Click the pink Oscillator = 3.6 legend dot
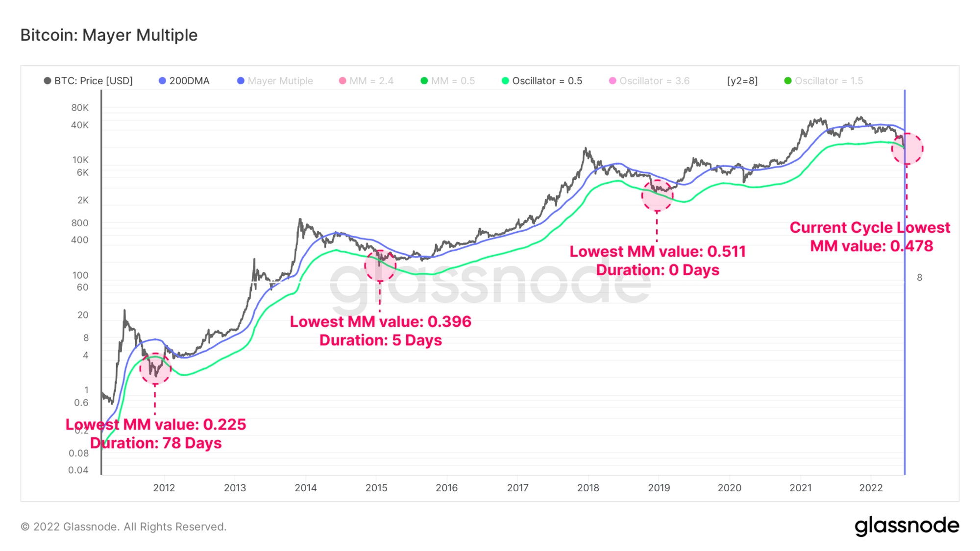The height and width of the screenshot is (551, 980). pyautogui.click(x=612, y=81)
